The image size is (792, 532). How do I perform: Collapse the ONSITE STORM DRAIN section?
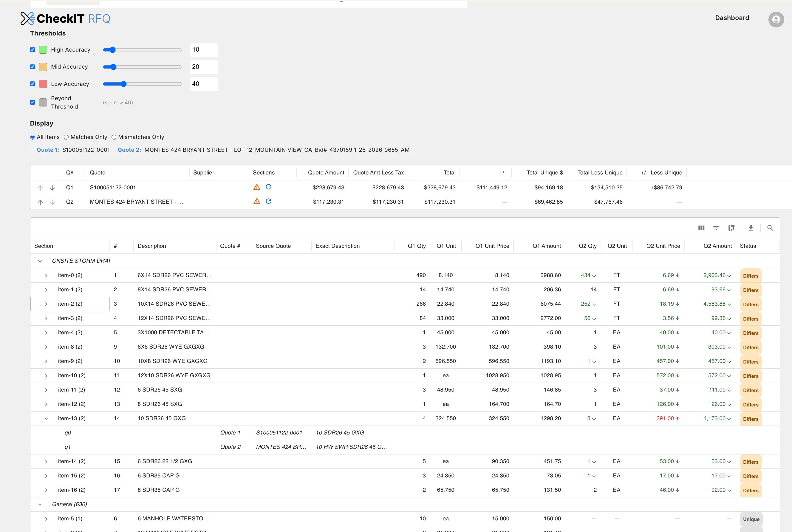(40, 261)
